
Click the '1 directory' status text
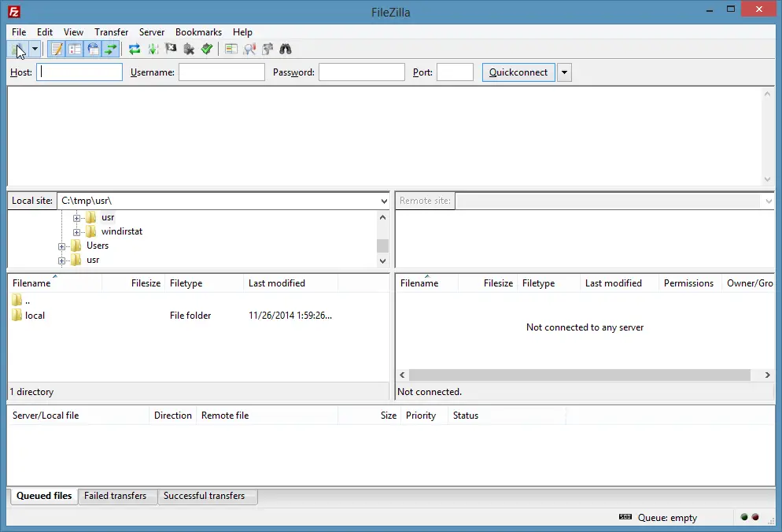pyautogui.click(x=32, y=392)
